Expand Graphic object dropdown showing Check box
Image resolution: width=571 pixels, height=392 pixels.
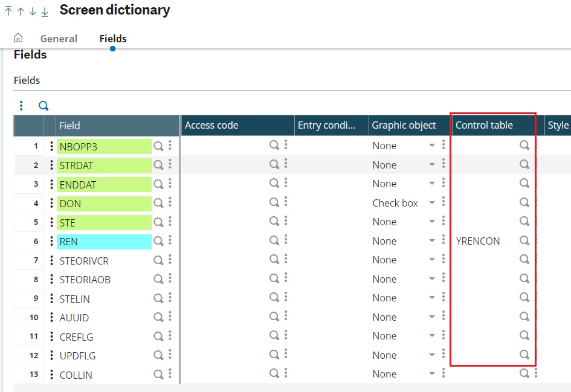(432, 203)
